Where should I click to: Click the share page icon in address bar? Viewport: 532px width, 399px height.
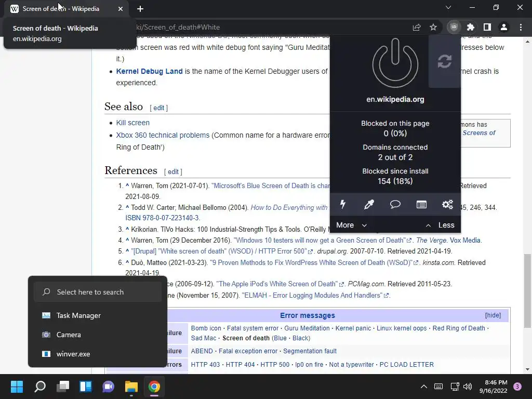[x=417, y=27]
